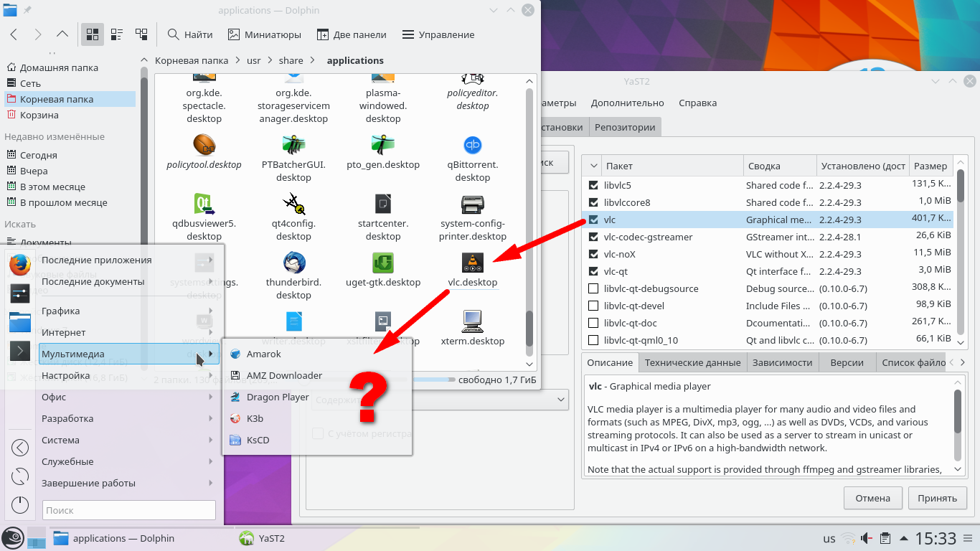Click the thunderbird.desktop icon
Image resolution: width=980 pixels, height=551 pixels.
coord(293,263)
